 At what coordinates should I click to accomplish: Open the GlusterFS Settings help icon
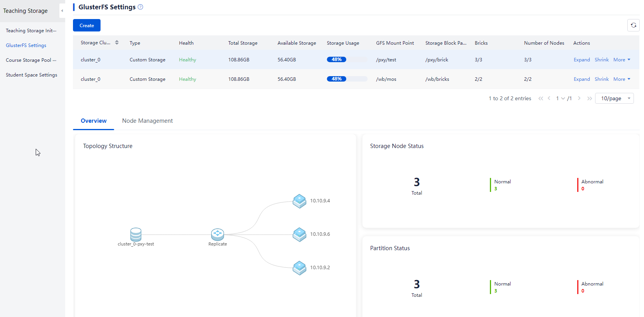pyautogui.click(x=141, y=7)
